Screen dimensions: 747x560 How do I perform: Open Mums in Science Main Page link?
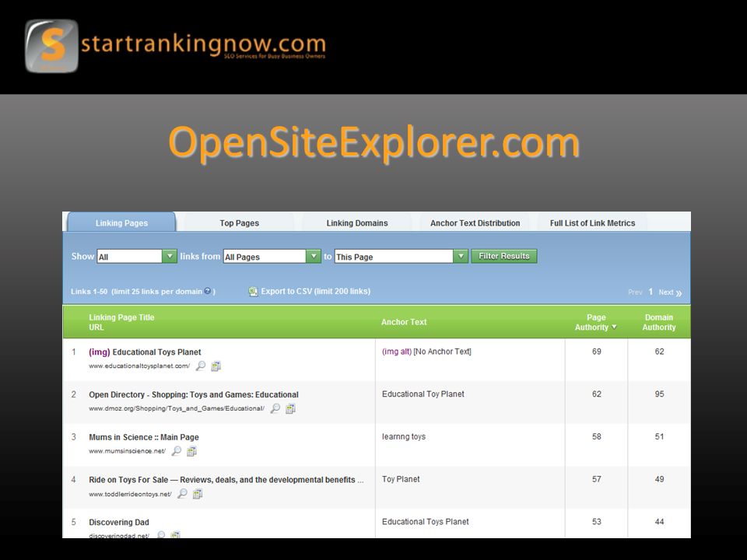click(x=144, y=436)
